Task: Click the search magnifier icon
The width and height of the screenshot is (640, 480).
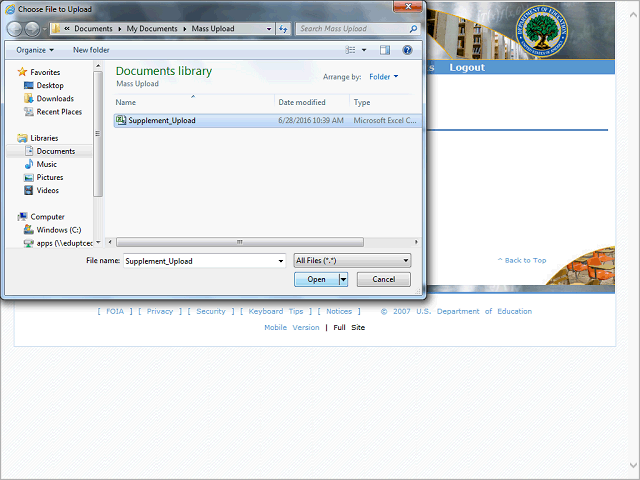Action: pyautogui.click(x=413, y=29)
